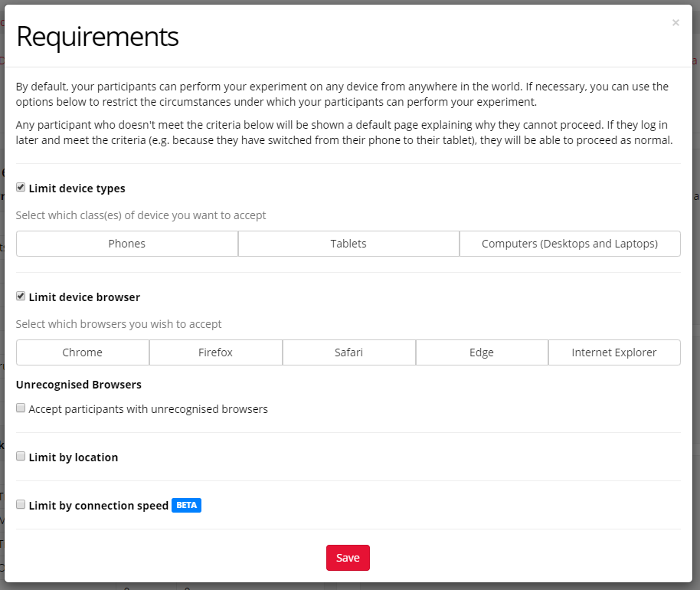Image resolution: width=700 pixels, height=590 pixels.
Task: Choose Computers (Desktops and Laptops) device class
Action: [x=570, y=243]
